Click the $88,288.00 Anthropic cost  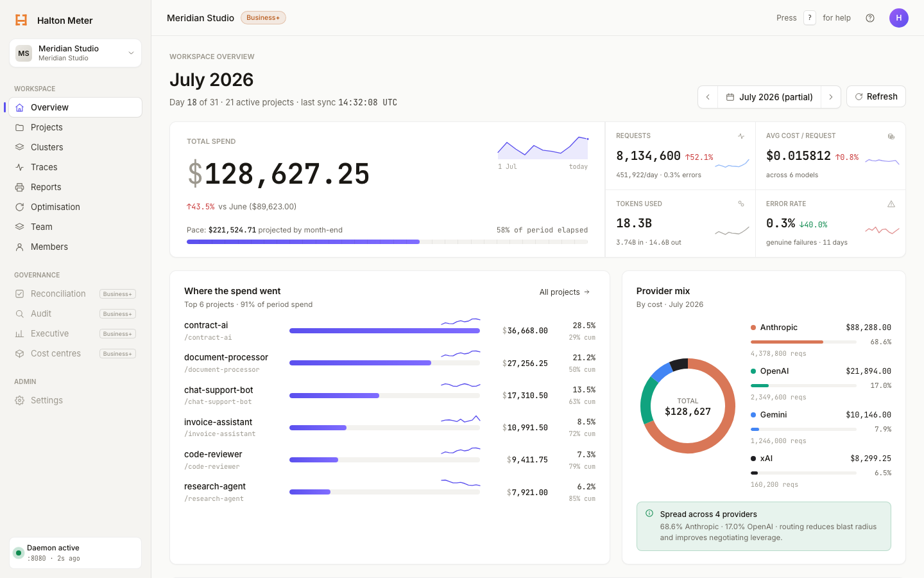coord(868,328)
